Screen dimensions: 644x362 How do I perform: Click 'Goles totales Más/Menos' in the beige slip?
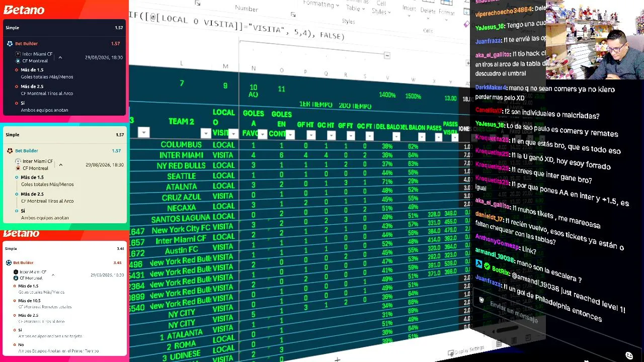(x=47, y=184)
